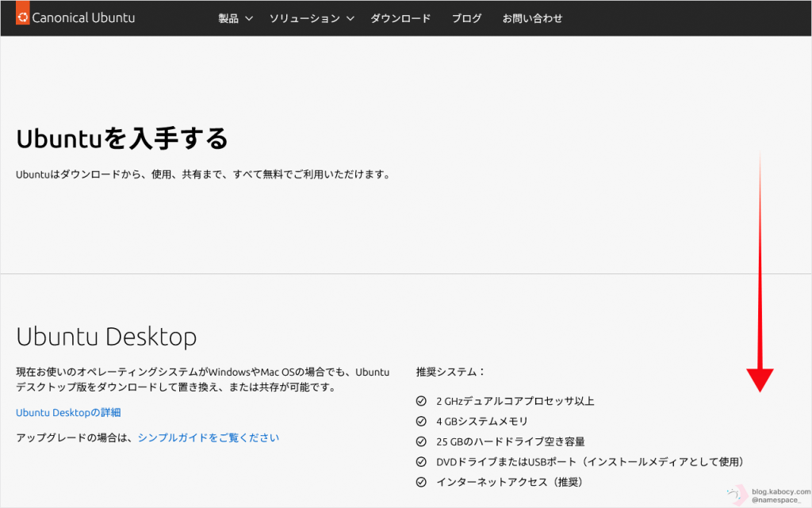This screenshot has height=508, width=812.
Task: Click the watermark logo icon beside blog.kabocy.com
Action: [x=736, y=495]
